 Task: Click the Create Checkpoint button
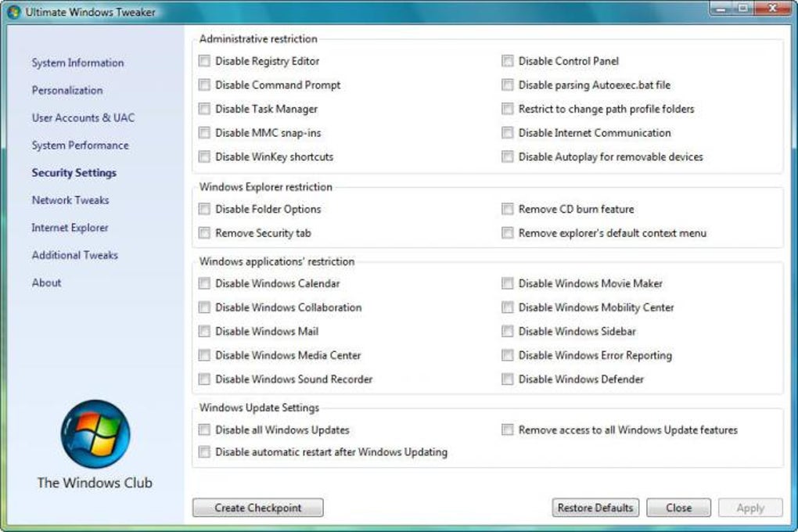click(258, 508)
